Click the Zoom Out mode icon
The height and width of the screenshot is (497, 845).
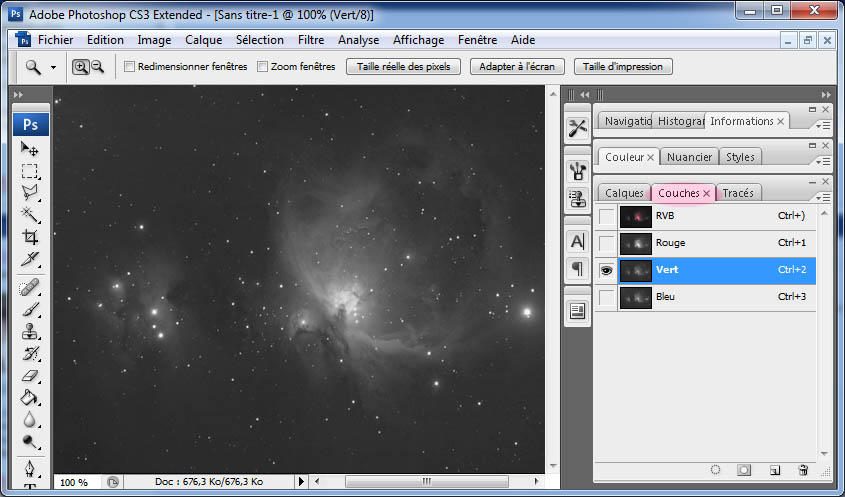coord(98,67)
